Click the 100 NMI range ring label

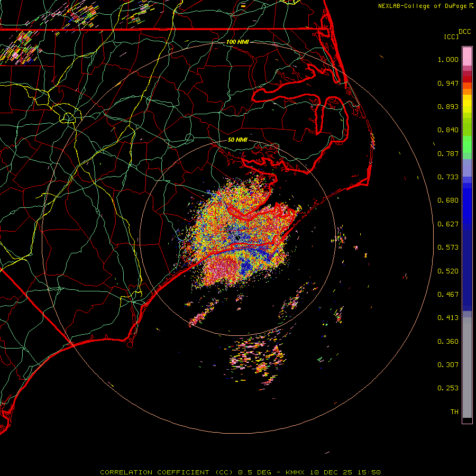tap(237, 42)
